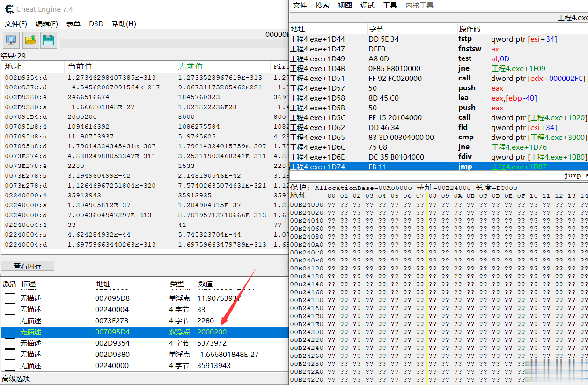Image resolution: width=588 pixels, height=385 pixels.
Task: Toggle the checkbox for address 007095D4
Action: click(9, 332)
